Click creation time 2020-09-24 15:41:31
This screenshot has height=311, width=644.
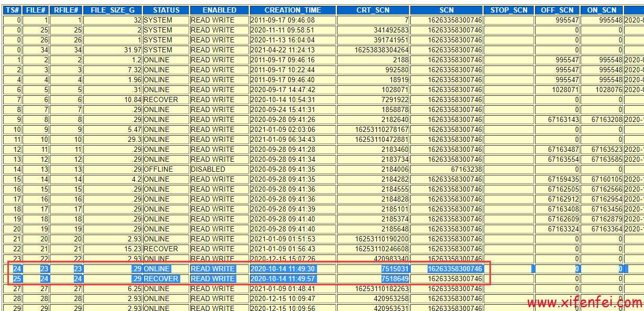pyautogui.click(x=282, y=109)
